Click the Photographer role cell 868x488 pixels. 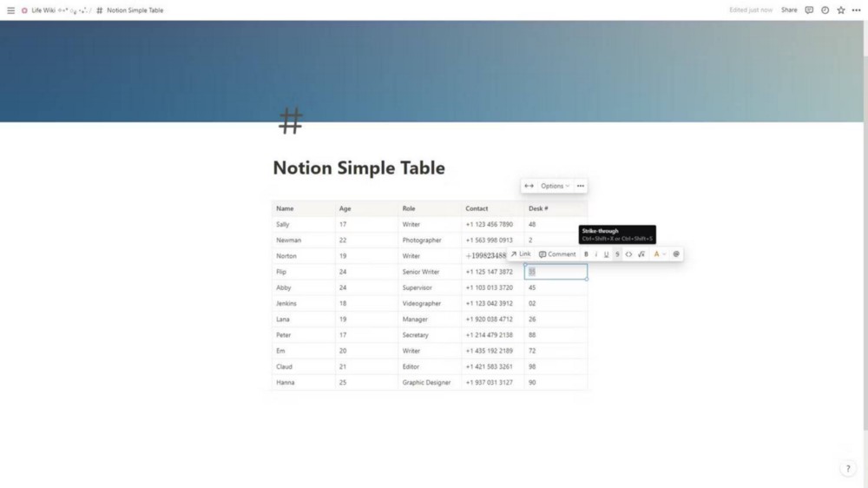coord(430,241)
